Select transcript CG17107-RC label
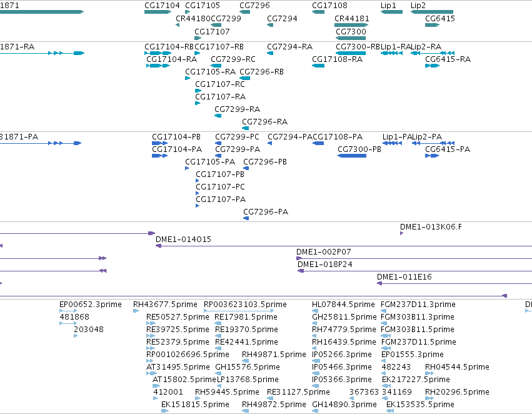Viewport: 532px width, 414px height. click(x=220, y=84)
